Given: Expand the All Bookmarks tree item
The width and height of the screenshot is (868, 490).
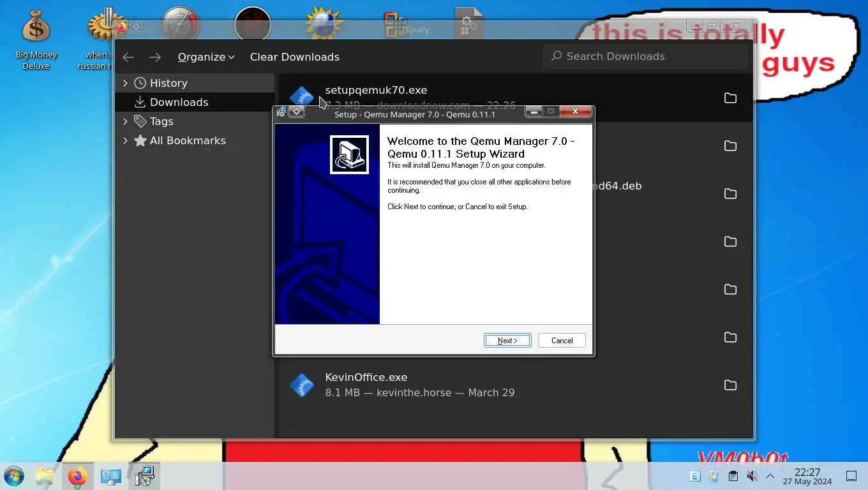Looking at the screenshot, I should tap(125, 140).
